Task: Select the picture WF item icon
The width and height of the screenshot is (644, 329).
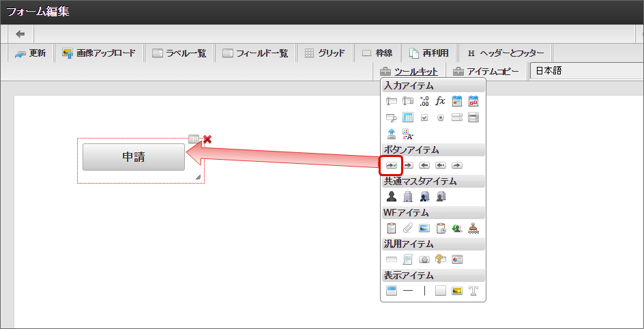Action: point(424,228)
